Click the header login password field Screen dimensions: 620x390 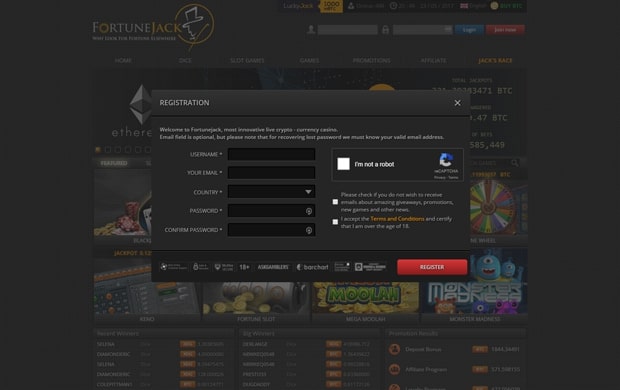click(x=422, y=30)
